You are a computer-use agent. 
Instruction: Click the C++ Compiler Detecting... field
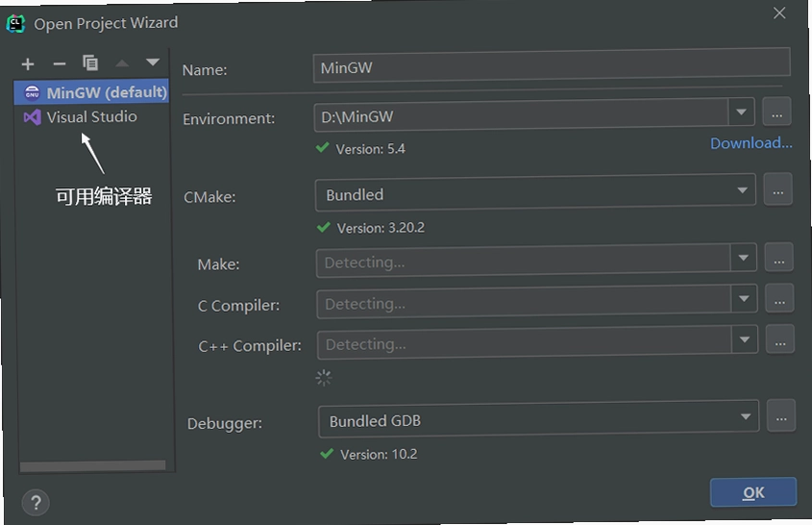(524, 343)
